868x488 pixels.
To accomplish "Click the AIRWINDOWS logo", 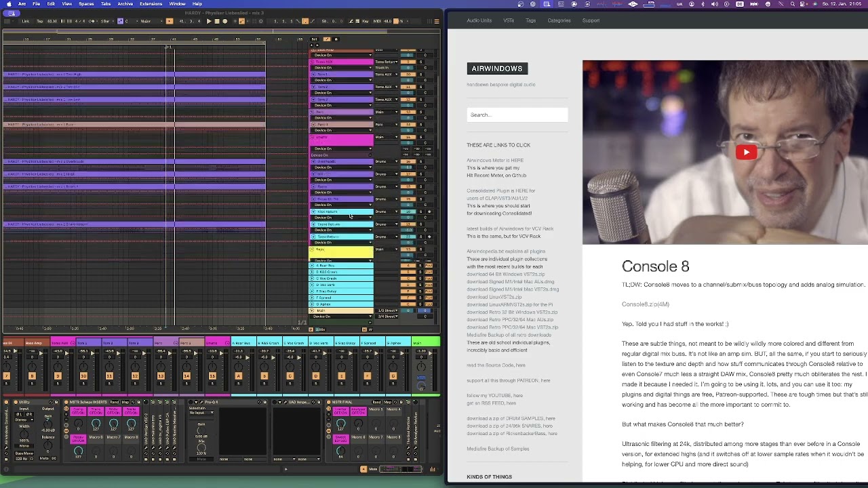I will pos(497,68).
